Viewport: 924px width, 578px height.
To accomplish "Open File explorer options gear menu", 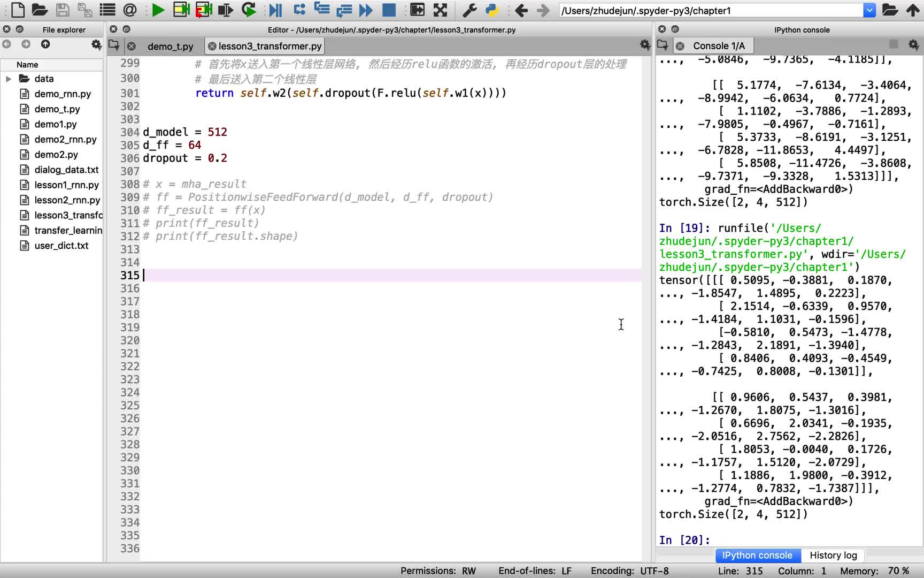I will 96,44.
